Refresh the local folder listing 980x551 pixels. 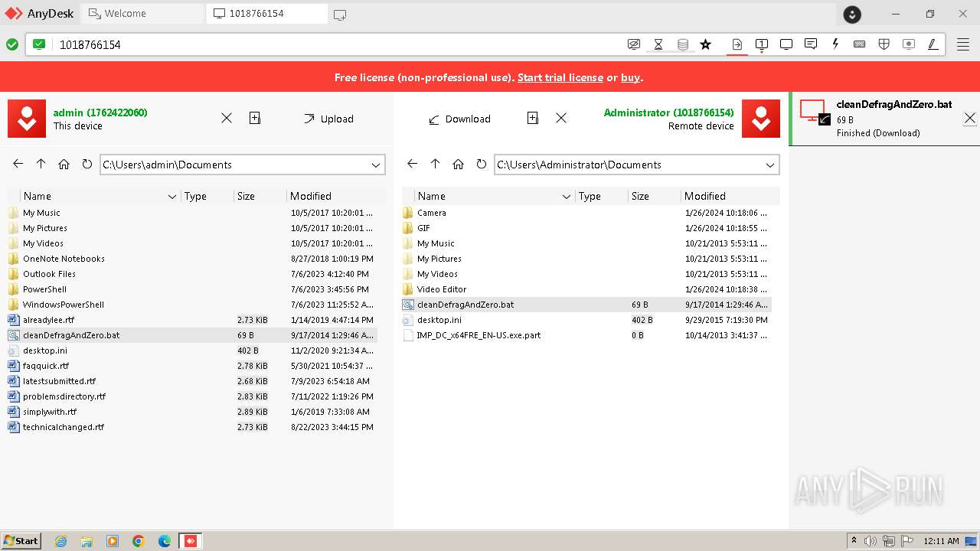87,164
